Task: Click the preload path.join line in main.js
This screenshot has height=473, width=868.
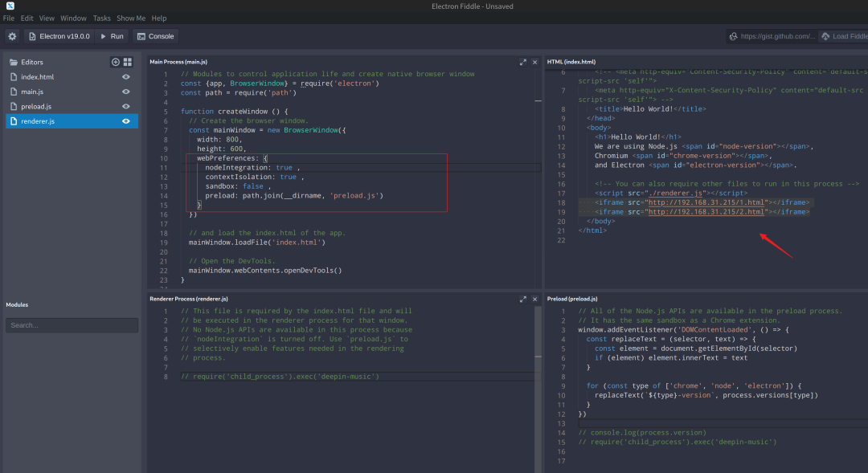Action: 294,196
